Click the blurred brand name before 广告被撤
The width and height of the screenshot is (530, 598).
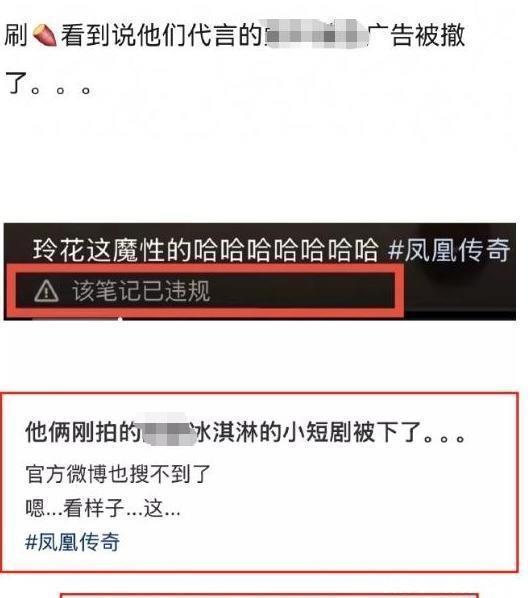[316, 35]
